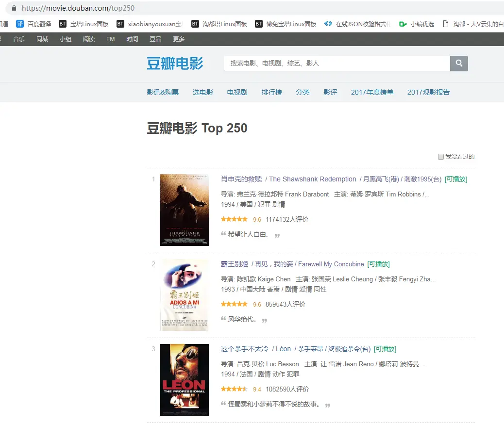Open the 小编优选 bookmark
Image resolution: width=504 pixels, height=423 pixels.
click(x=417, y=24)
